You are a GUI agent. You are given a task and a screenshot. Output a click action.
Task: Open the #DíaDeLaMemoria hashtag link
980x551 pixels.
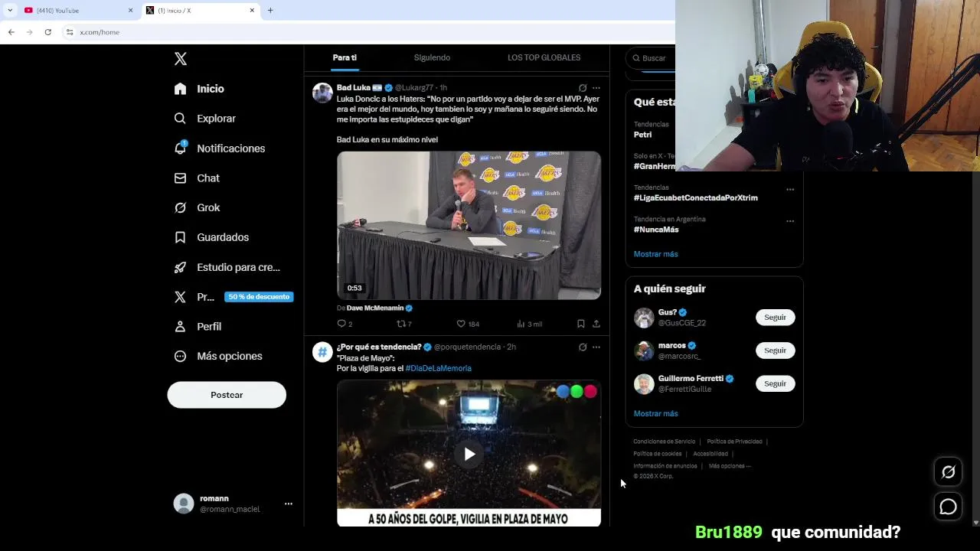[x=438, y=368]
